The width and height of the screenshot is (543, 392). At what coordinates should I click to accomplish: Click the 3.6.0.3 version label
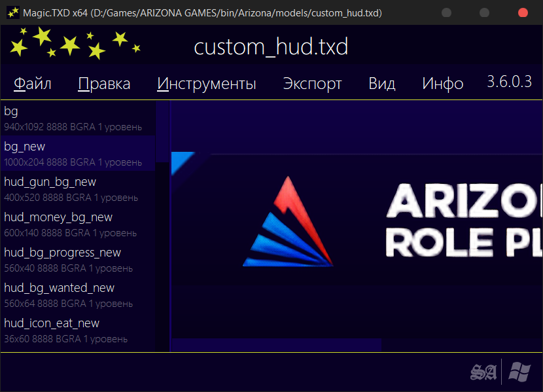point(509,82)
